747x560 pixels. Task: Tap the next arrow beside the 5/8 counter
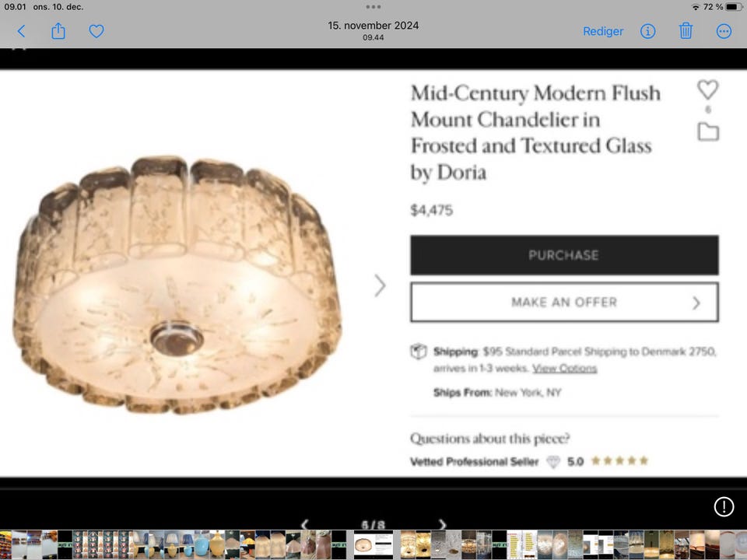tap(442, 525)
